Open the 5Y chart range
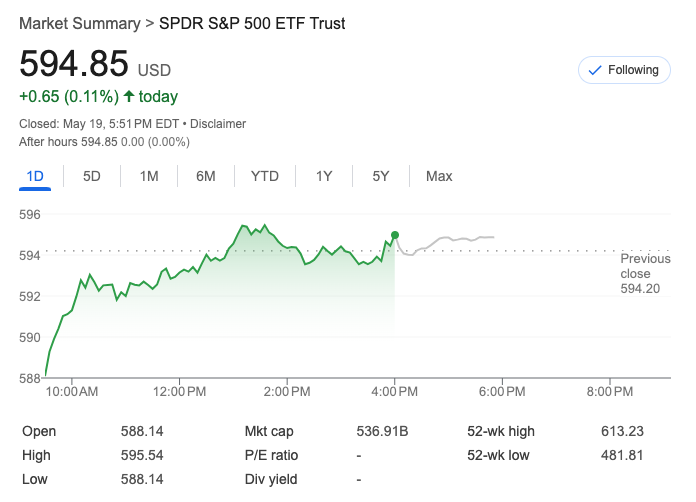Viewport: 696px width, 502px height. coord(380,176)
